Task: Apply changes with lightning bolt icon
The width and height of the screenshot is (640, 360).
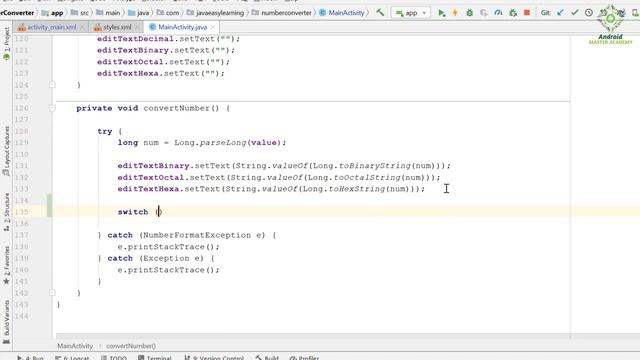Action: click(x=455, y=13)
